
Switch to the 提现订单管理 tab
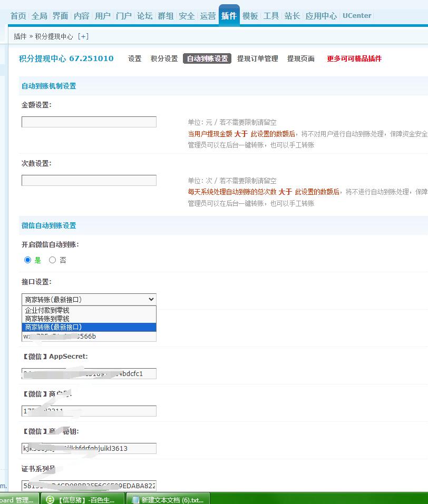click(257, 58)
